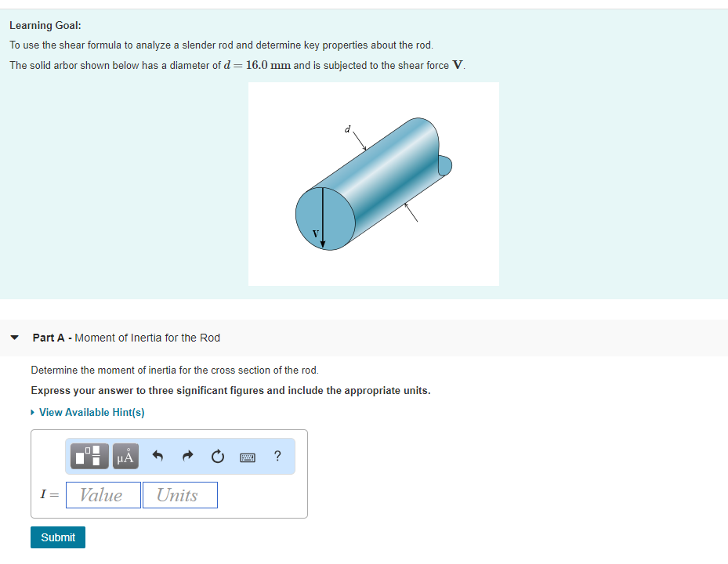Select the rod diagram image

(374, 183)
